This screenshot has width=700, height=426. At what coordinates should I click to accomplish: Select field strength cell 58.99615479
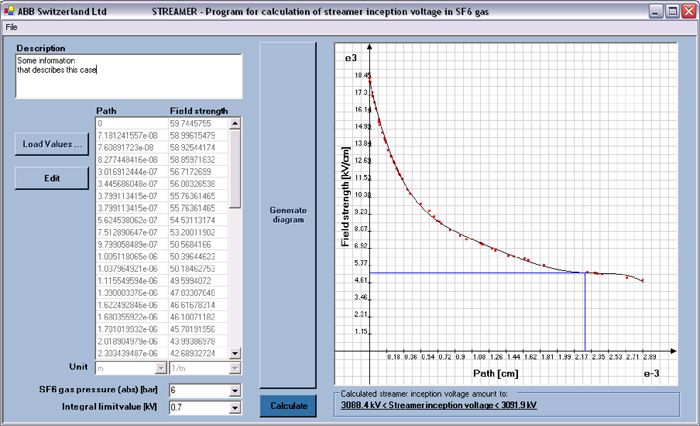[198, 136]
